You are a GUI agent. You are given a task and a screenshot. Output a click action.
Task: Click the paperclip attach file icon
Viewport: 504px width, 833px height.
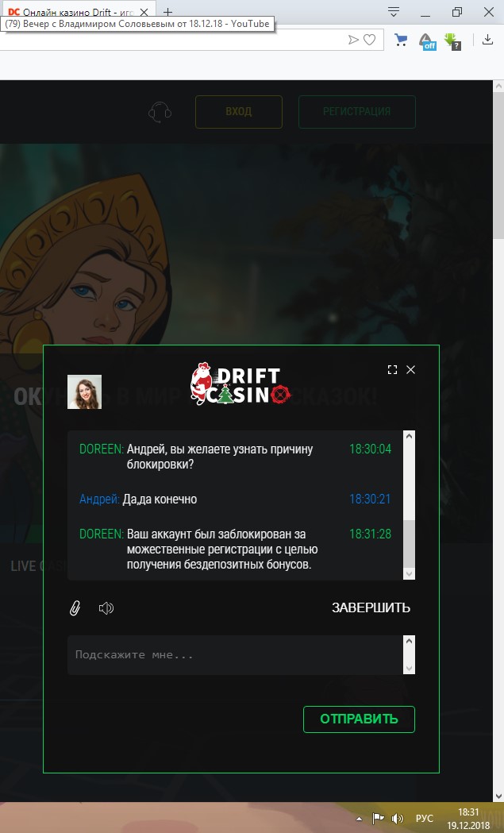[75, 607]
